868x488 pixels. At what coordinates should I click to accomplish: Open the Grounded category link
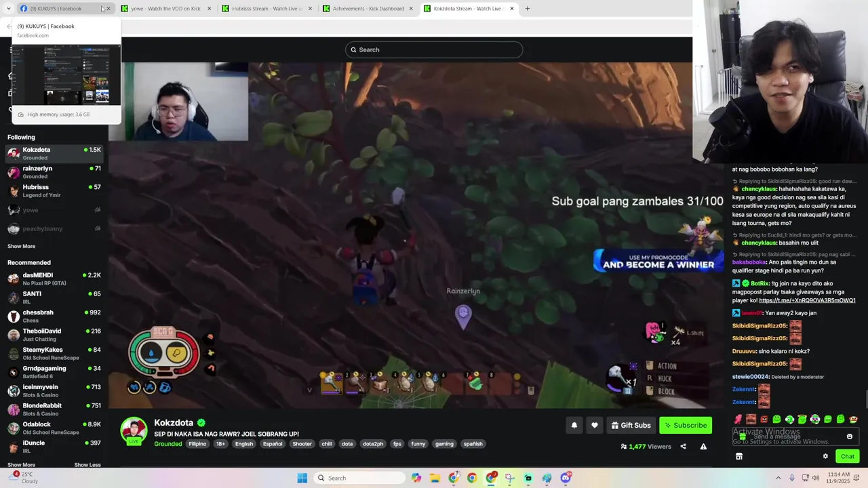coord(167,444)
